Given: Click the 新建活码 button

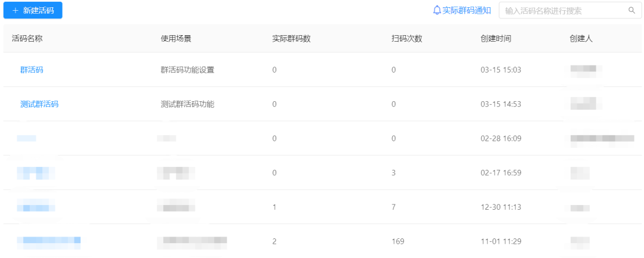Looking at the screenshot, I should click(33, 10).
